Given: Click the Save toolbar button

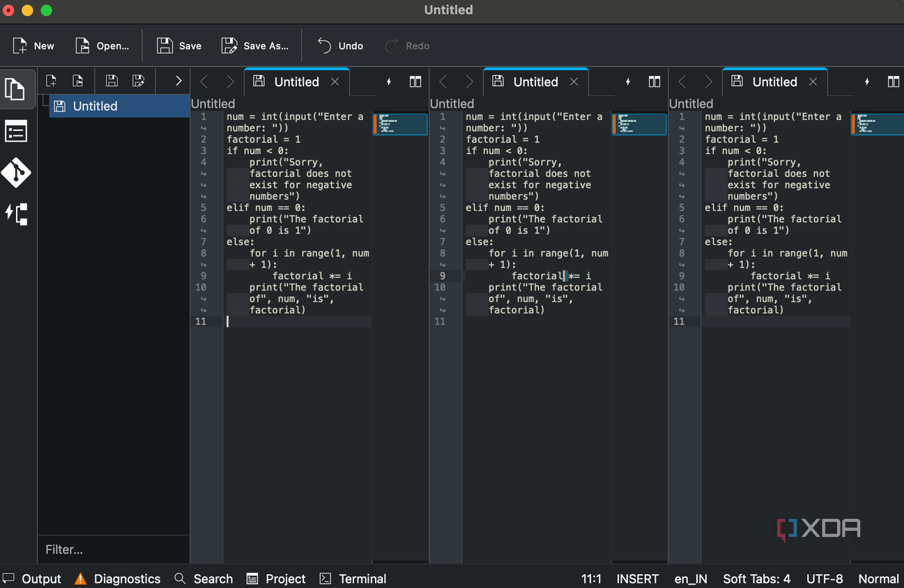Looking at the screenshot, I should (179, 46).
